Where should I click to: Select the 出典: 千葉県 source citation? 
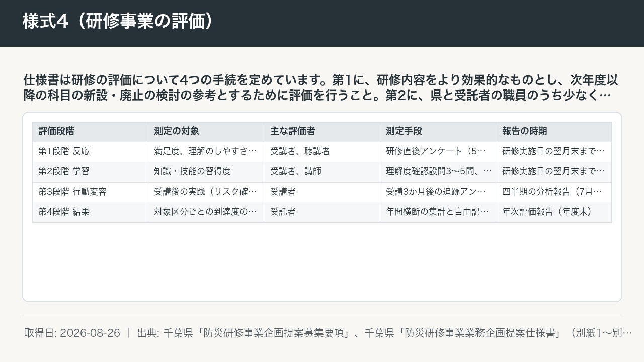(x=384, y=333)
